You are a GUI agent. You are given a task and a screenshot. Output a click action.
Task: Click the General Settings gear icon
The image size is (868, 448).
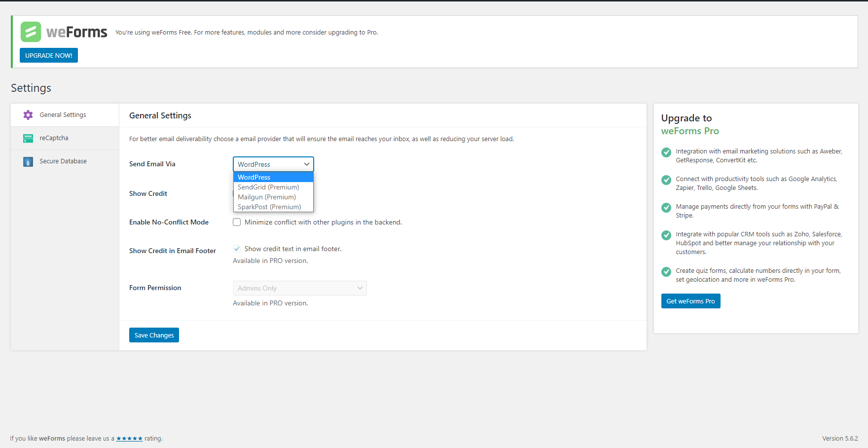point(28,115)
